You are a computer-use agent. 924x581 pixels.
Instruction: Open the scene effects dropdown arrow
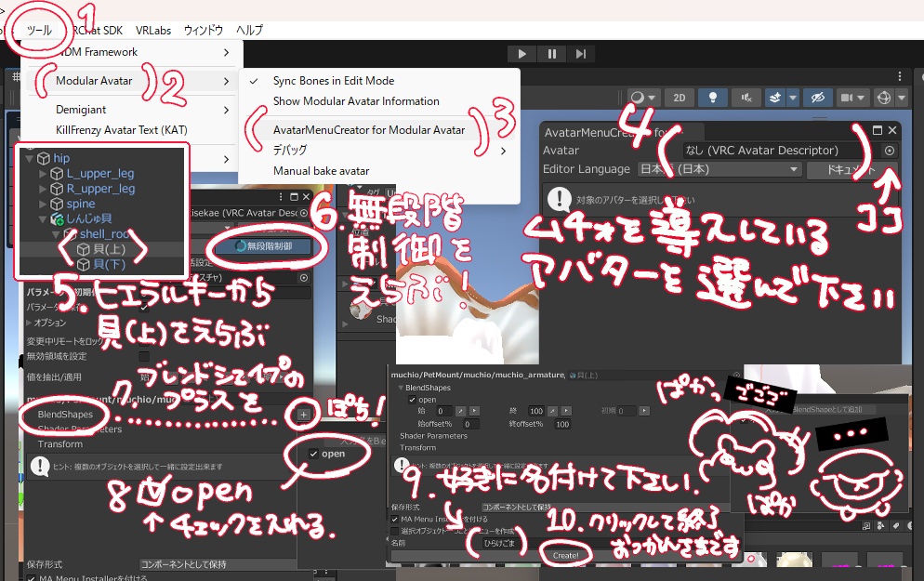click(793, 98)
